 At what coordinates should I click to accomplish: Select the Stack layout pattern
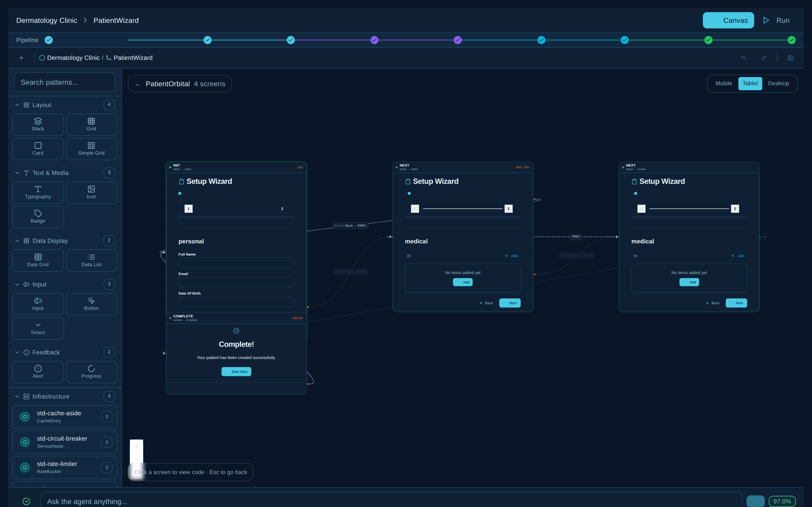click(38, 124)
